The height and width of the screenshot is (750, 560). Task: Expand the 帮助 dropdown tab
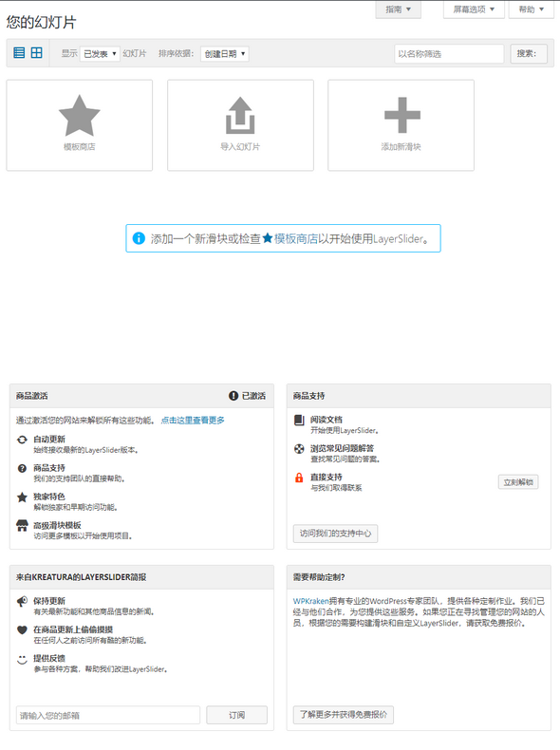pyautogui.click(x=532, y=9)
